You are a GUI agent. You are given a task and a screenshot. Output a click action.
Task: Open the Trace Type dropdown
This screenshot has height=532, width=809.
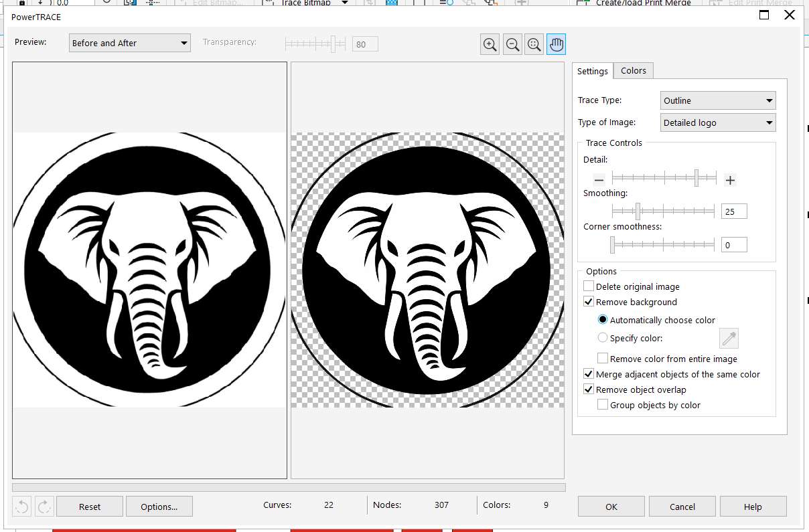[x=718, y=100]
